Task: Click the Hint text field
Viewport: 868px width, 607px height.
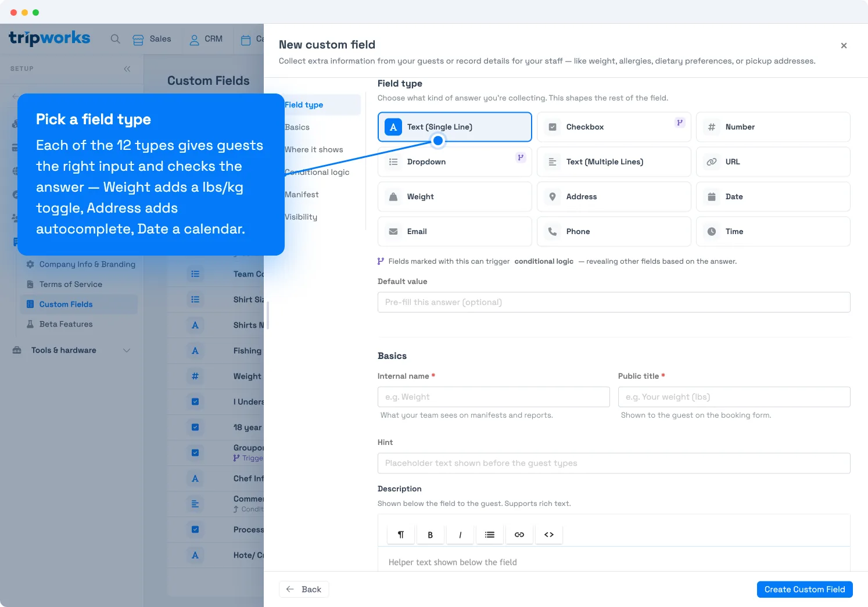Action: point(614,463)
